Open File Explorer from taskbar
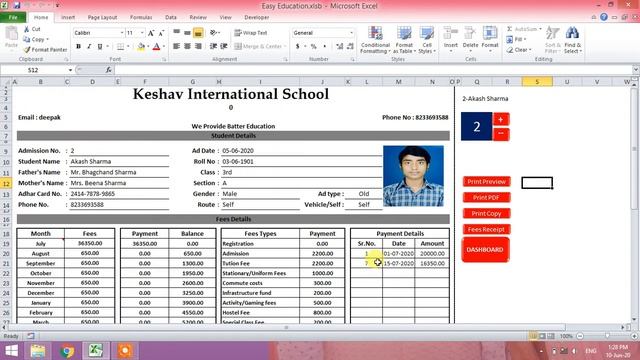Image resolution: width=640 pixels, height=360 pixels. 38,351
